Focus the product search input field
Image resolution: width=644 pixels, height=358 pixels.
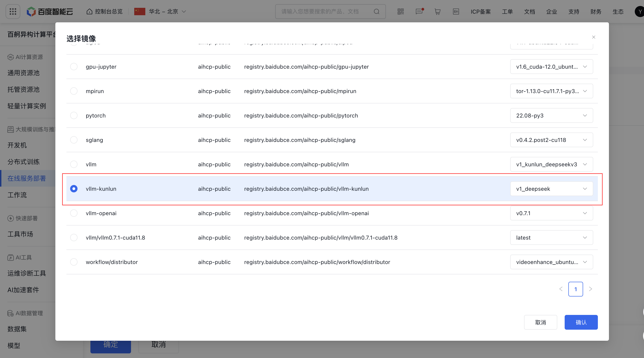330,12
